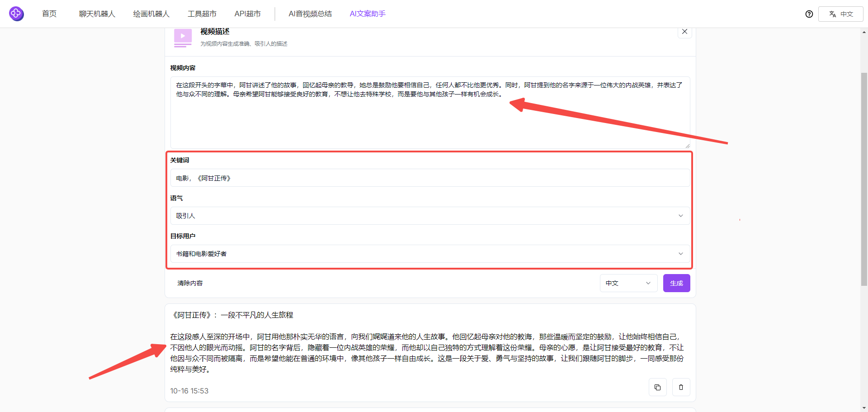Click the 视频内容 label

[183, 68]
